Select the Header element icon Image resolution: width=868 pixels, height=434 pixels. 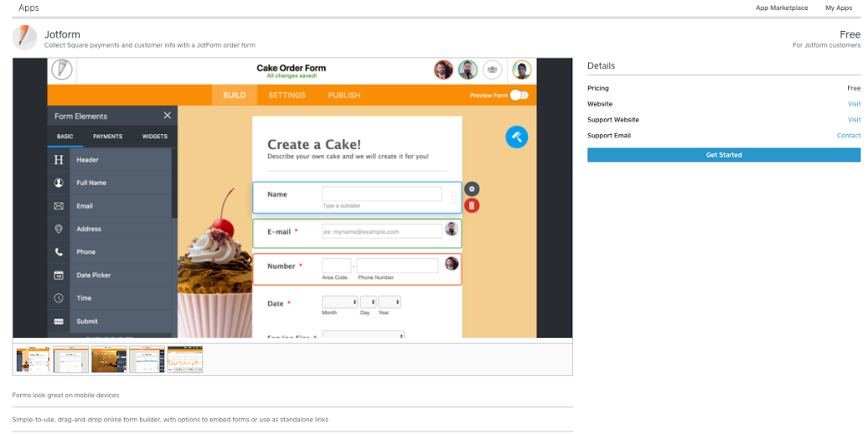click(x=59, y=160)
